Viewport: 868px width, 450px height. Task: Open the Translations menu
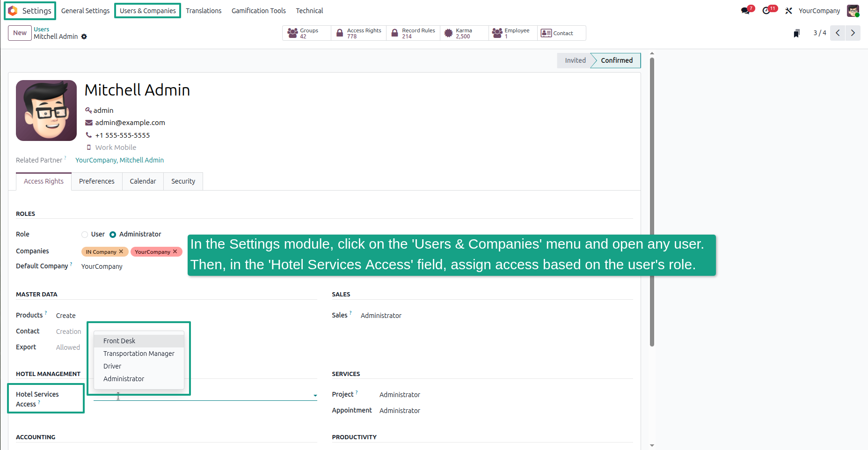tap(204, 11)
